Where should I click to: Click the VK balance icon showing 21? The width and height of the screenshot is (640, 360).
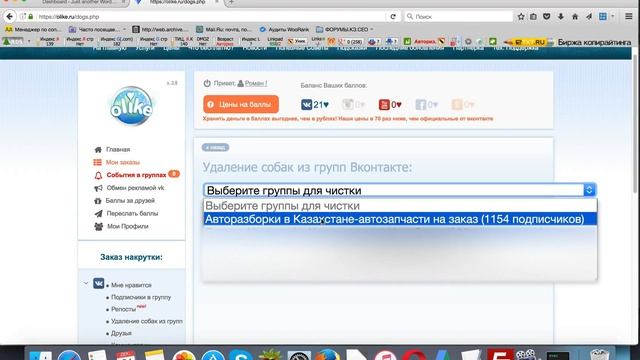point(307,104)
